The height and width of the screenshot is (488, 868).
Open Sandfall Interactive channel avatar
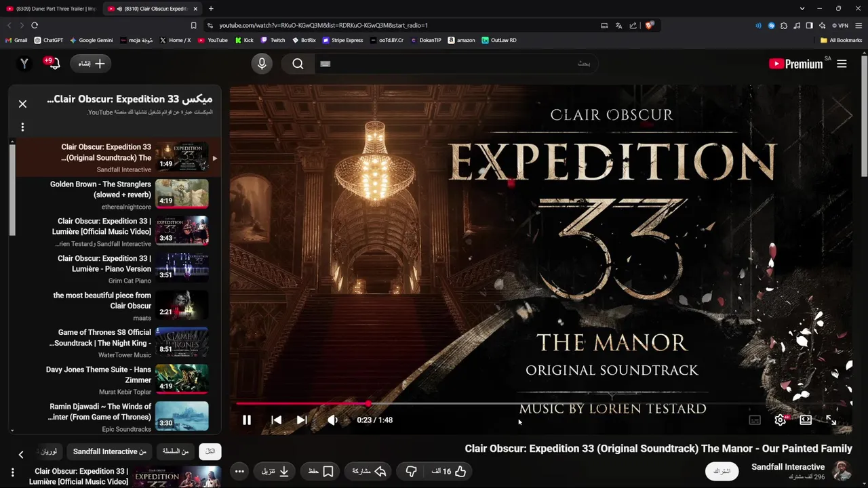(x=842, y=471)
